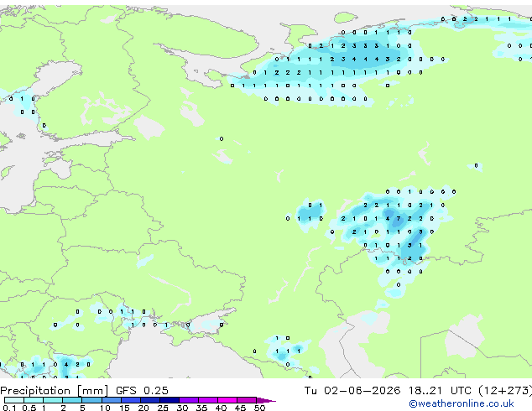The width and height of the screenshot is (532, 411).
Task: Click the '15' legend scale label
Action: coord(124,408)
